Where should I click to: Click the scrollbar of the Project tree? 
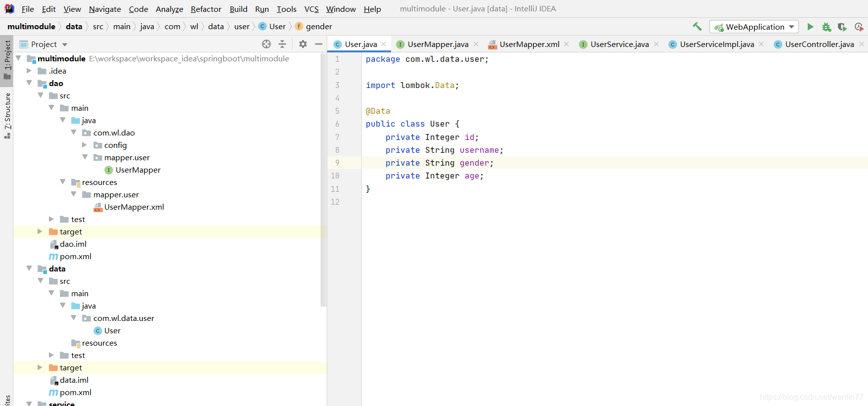(324, 180)
